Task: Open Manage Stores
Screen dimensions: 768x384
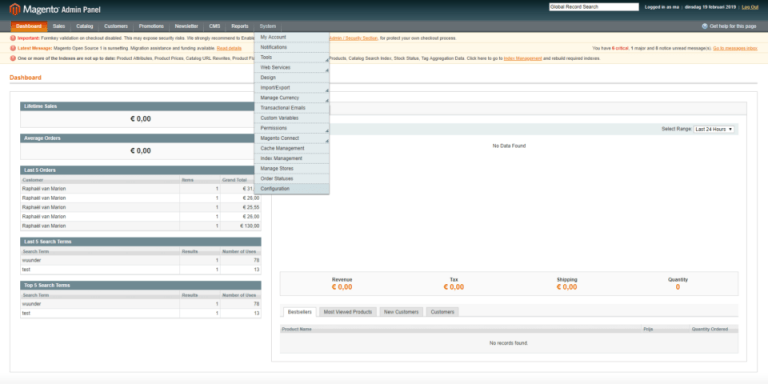Action: tap(291, 168)
